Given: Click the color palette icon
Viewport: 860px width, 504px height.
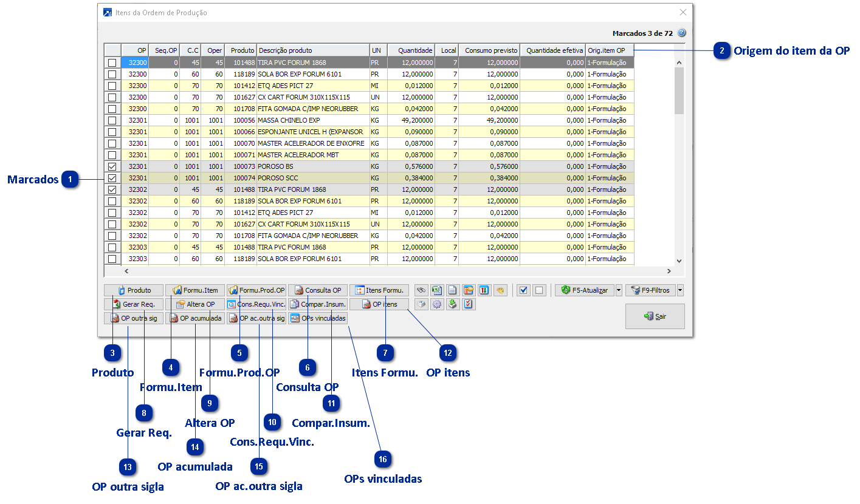Looking at the screenshot, I should (x=500, y=290).
